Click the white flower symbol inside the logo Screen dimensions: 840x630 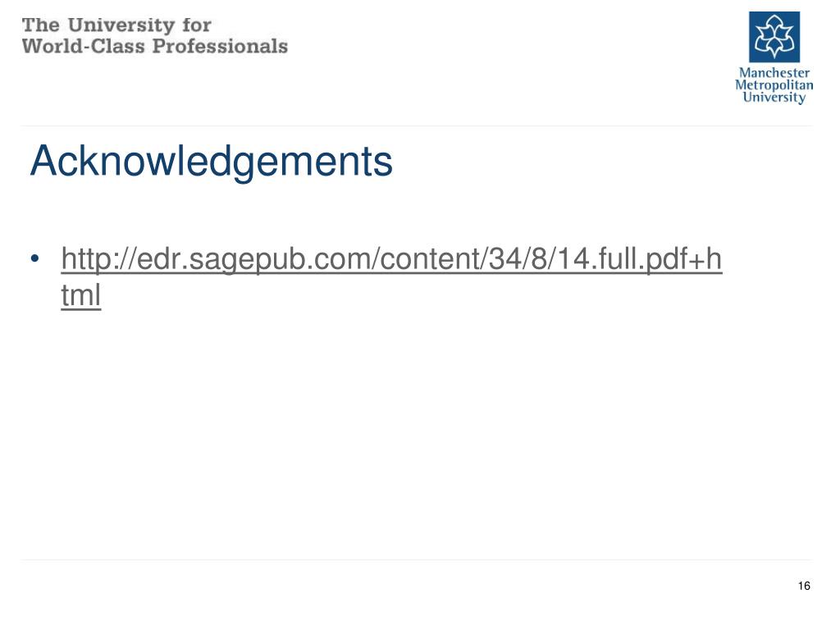pos(774,36)
